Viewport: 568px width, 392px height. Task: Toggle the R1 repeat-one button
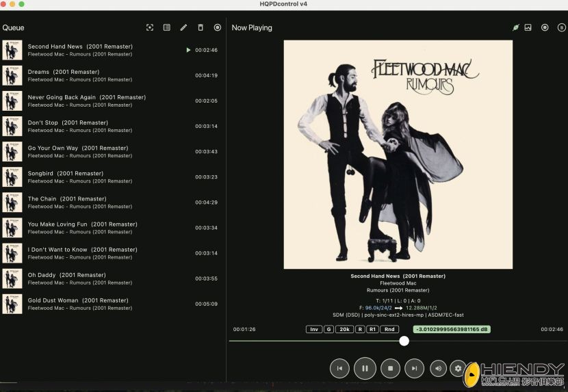372,329
